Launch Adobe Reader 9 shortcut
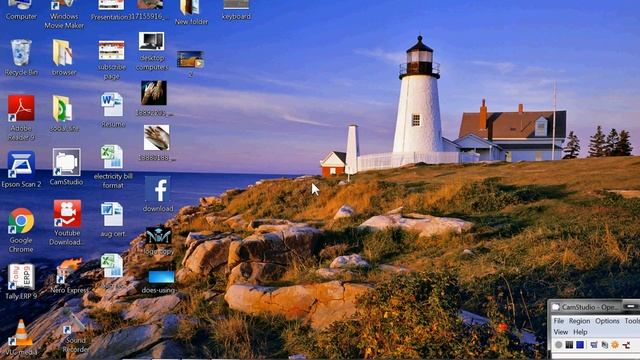Screen dimensions: 640x360 [x=21, y=118]
